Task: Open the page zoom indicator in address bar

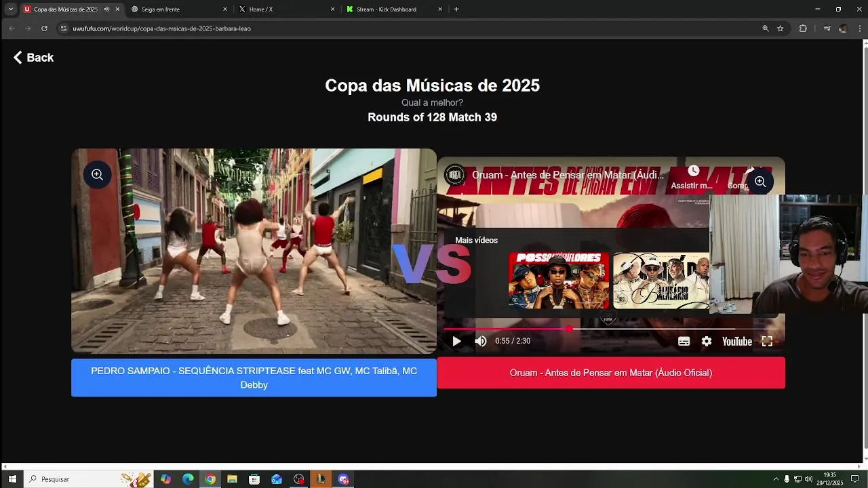Action: point(766,28)
